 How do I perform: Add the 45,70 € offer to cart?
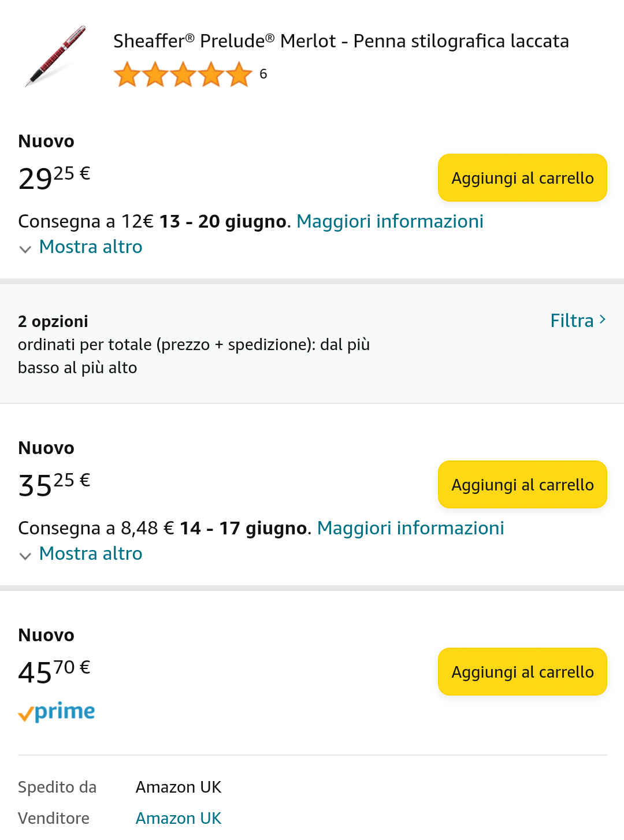[522, 672]
